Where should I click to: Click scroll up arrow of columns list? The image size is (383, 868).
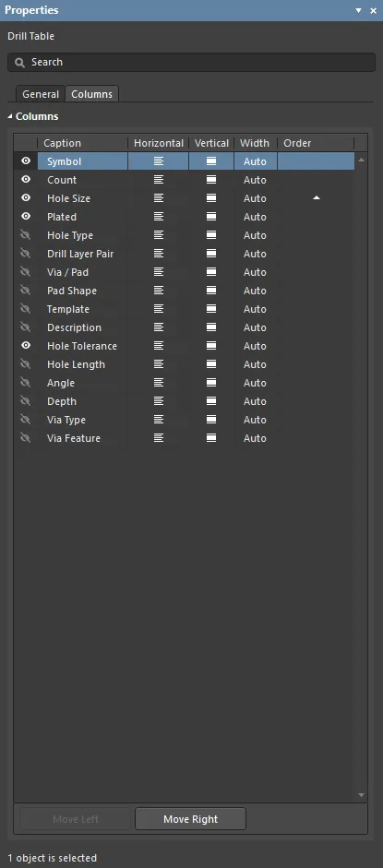click(x=362, y=160)
